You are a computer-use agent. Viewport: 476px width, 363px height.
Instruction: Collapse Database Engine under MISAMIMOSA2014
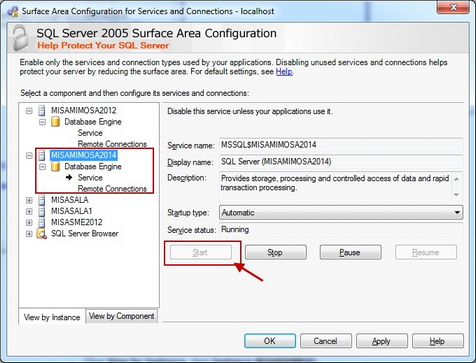43,167
